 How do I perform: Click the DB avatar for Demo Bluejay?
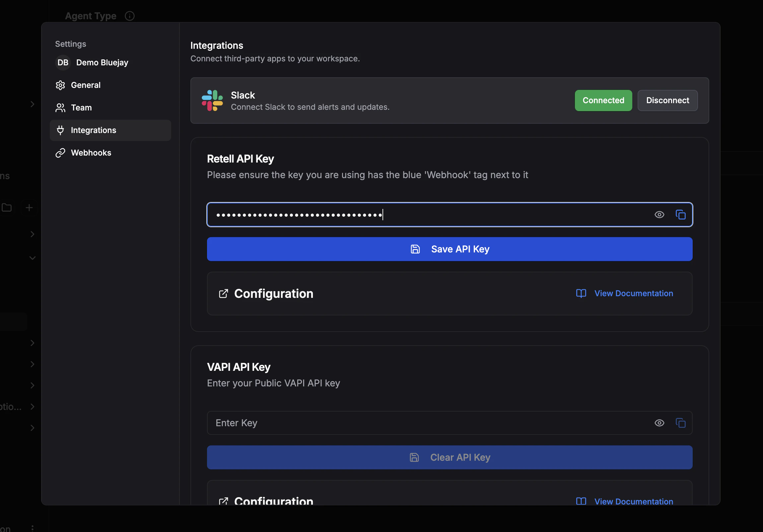[x=62, y=62]
